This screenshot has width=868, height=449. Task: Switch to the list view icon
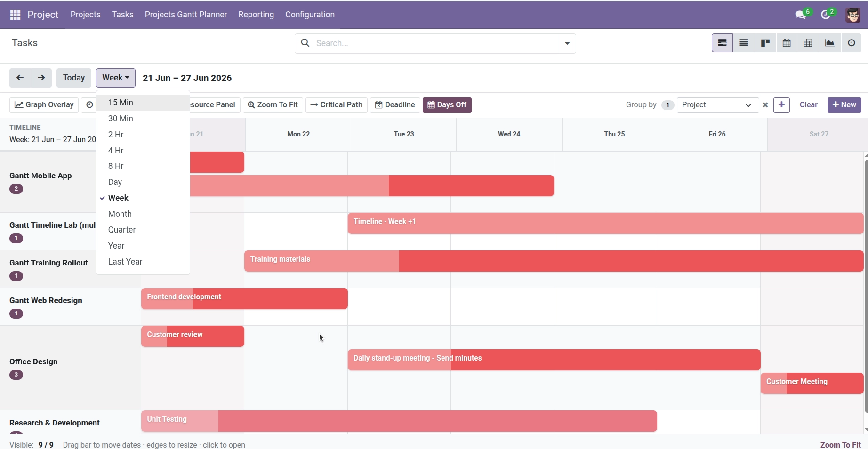tap(744, 43)
